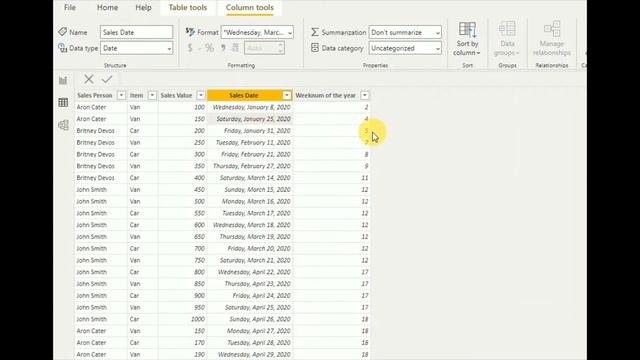Click Sales Value cell 190
Screen dimensions: 640x360
[182, 354]
